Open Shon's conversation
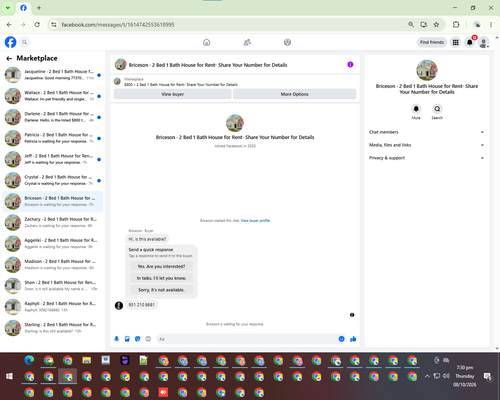The width and height of the screenshot is (500, 400). click(x=53, y=286)
